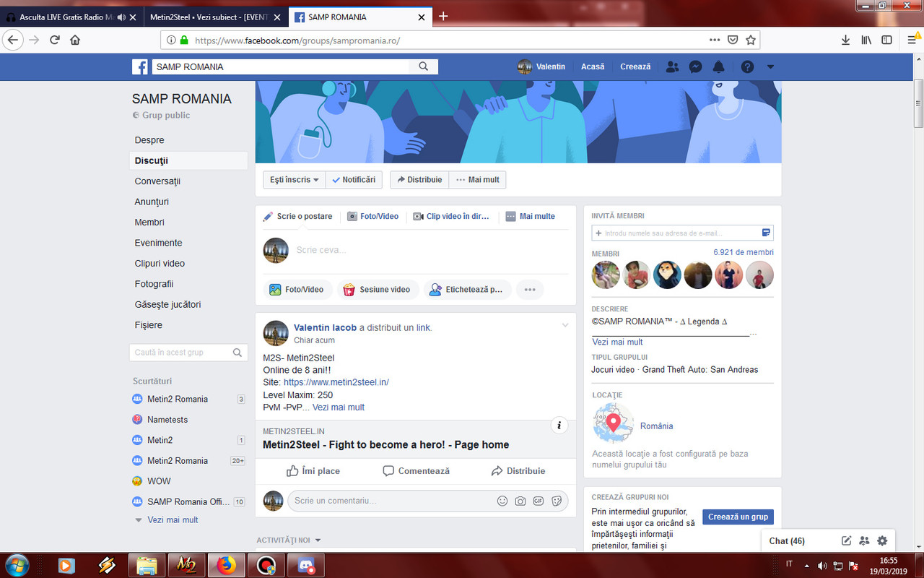Open the account dropdown caret in navbar
Screen dimensions: 924x578
click(x=770, y=66)
